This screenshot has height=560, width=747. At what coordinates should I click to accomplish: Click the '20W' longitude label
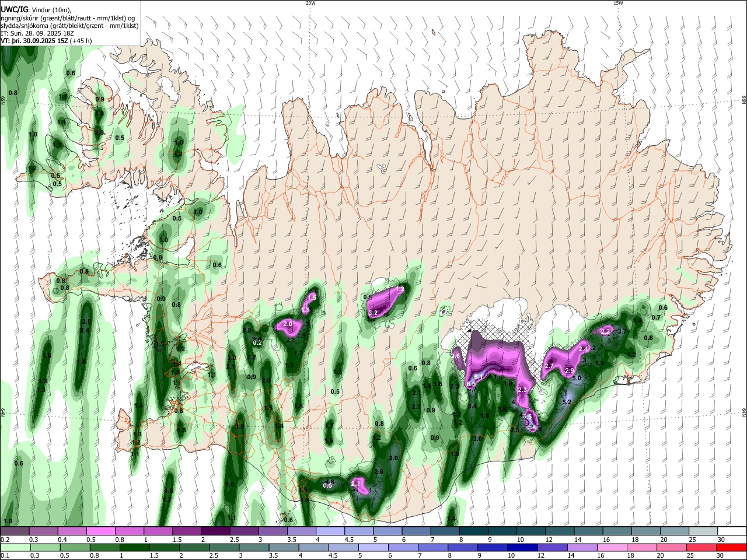click(310, 3)
